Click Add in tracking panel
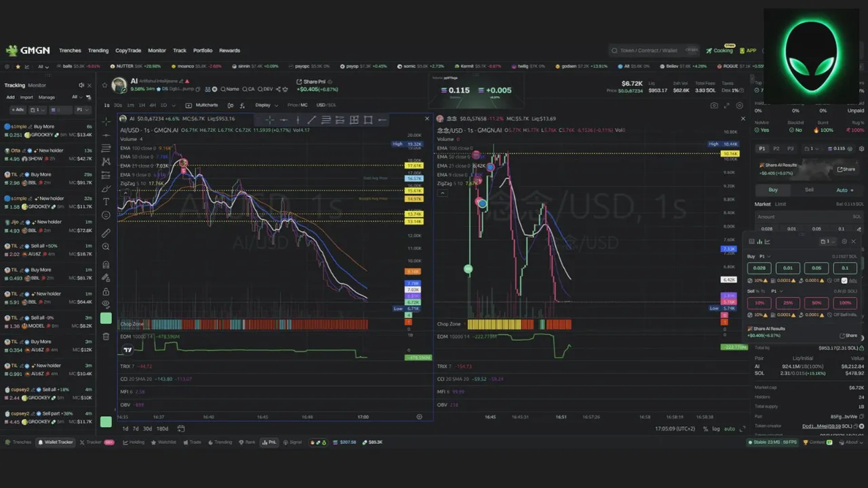The height and width of the screenshot is (488, 868). (x=10, y=97)
